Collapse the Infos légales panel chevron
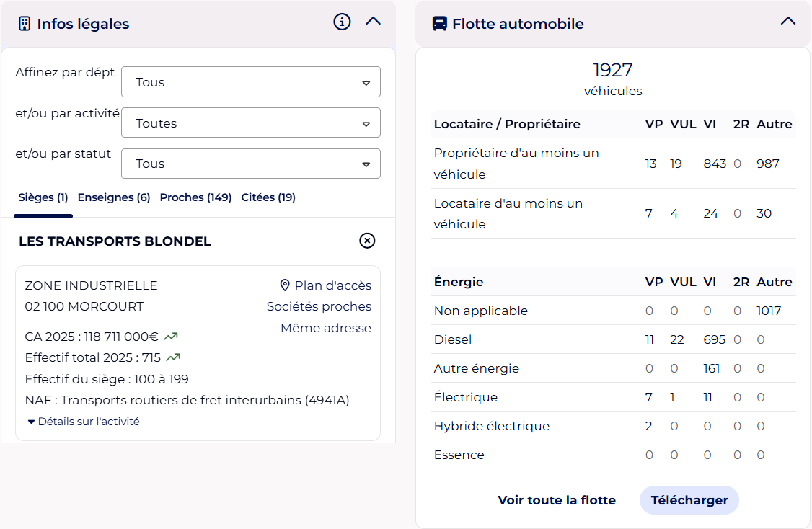Screen dimensions: 812x529 point(374,21)
